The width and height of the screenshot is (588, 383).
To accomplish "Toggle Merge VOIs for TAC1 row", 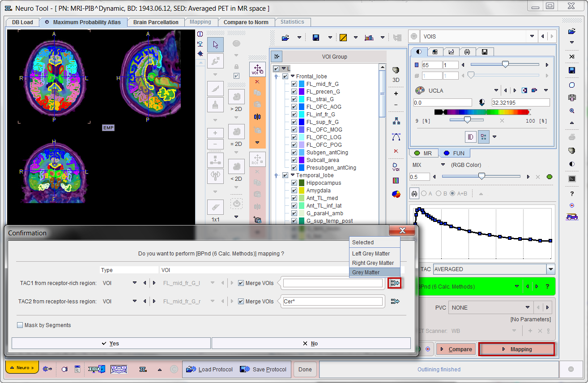I will point(241,283).
